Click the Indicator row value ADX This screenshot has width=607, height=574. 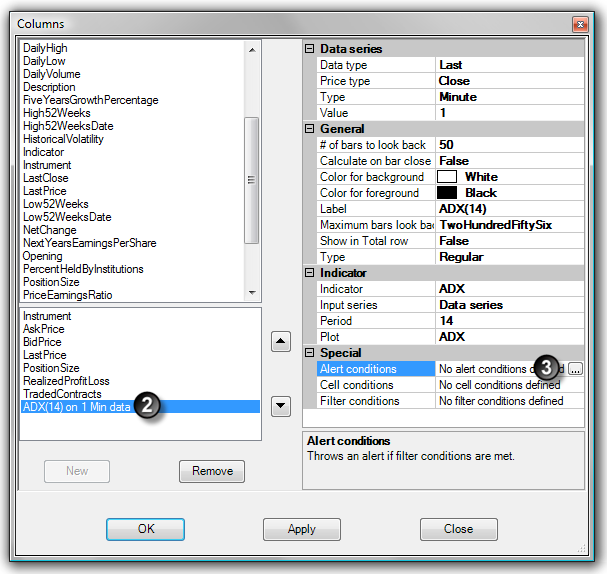point(509,289)
